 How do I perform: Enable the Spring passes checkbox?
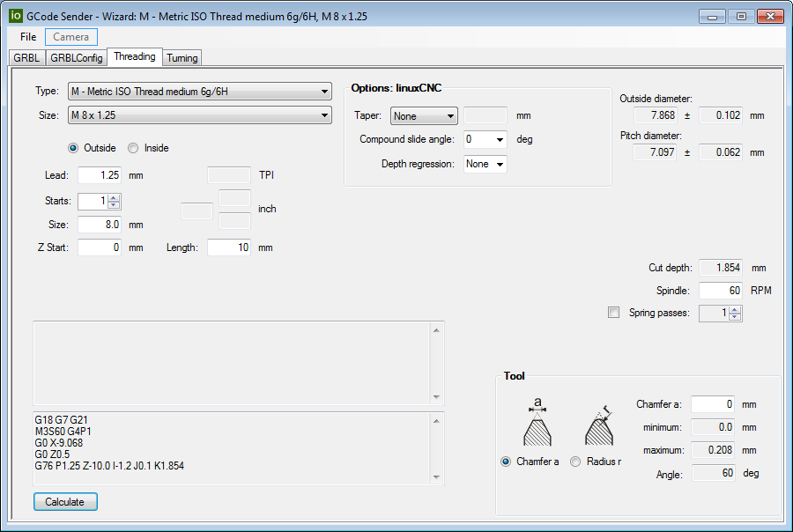(613, 313)
